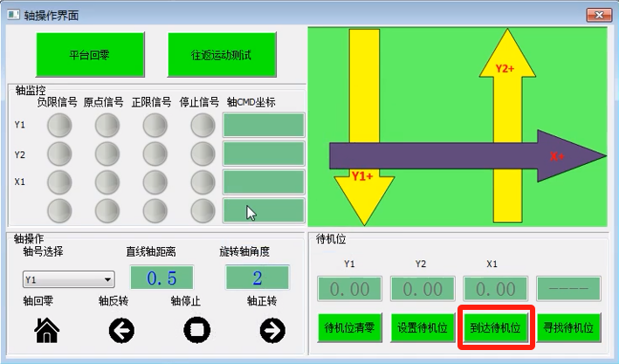
Task: Click the 往返运动测试 button
Action: (x=222, y=54)
